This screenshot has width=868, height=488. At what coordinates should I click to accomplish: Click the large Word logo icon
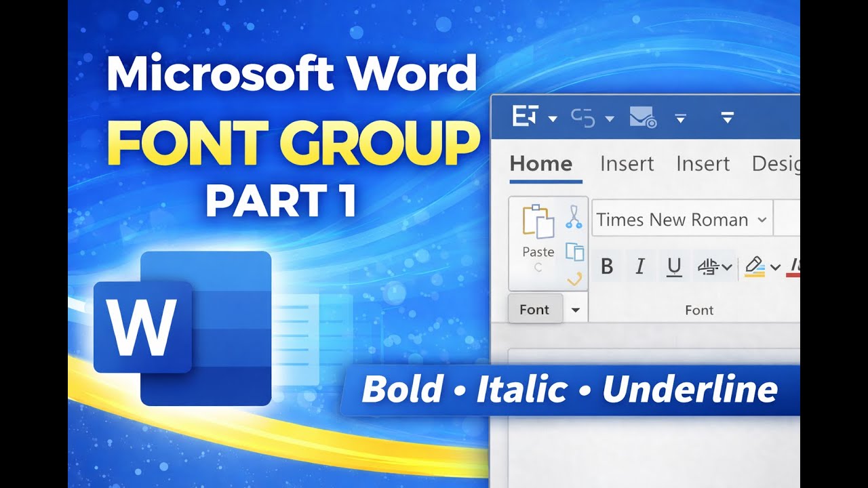[x=182, y=328]
